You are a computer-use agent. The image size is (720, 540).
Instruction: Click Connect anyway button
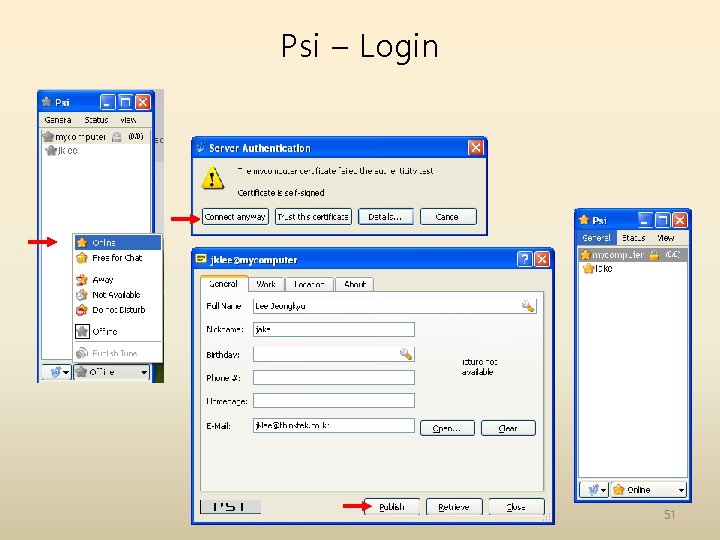coord(235,217)
